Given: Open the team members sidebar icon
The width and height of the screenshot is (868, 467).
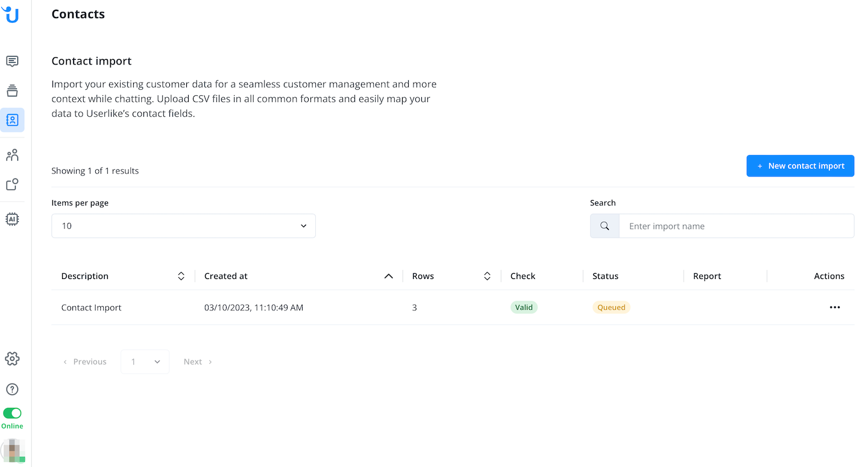Looking at the screenshot, I should (x=12, y=155).
